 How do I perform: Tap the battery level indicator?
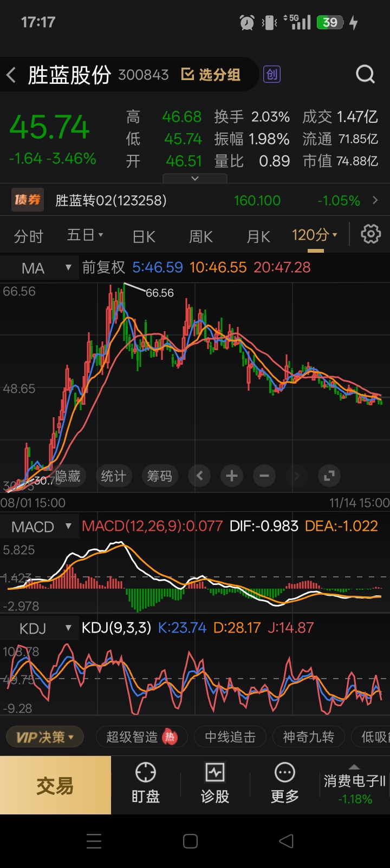coord(330,22)
